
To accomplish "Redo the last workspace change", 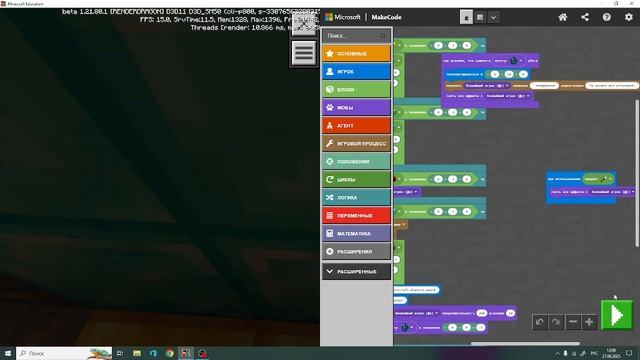I will pos(556,322).
